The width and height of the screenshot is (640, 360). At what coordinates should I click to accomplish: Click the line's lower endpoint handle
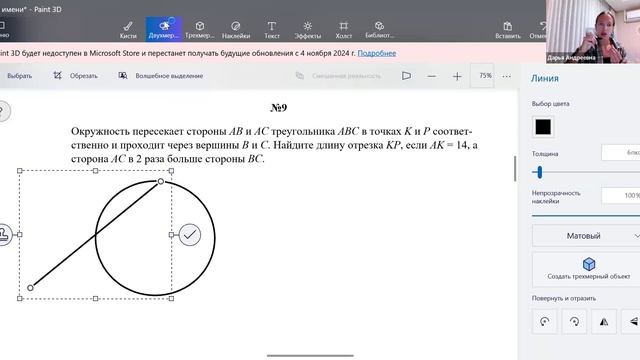pyautogui.click(x=30, y=288)
